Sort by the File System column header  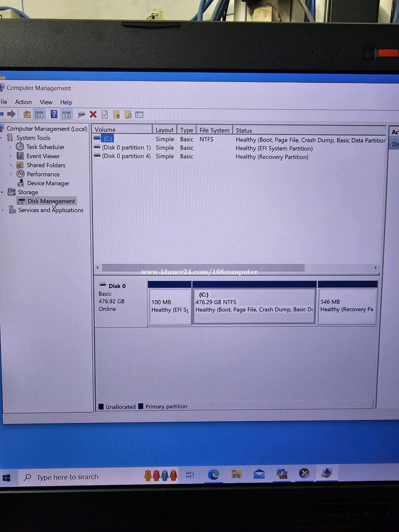(214, 130)
